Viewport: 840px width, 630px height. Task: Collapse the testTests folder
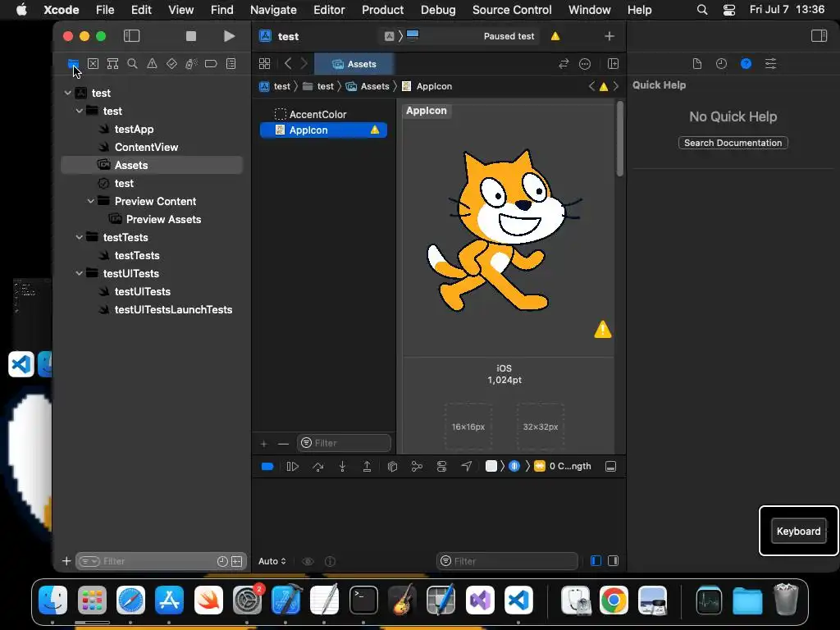[80, 237]
